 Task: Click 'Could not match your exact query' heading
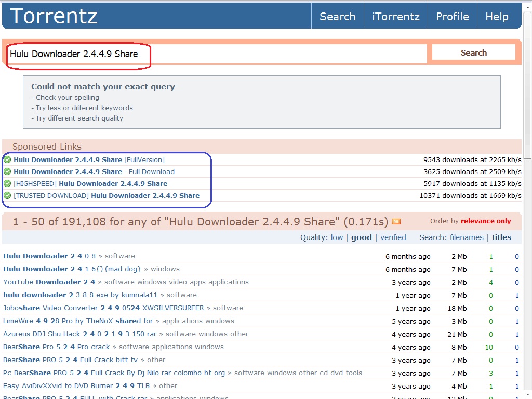(x=103, y=87)
